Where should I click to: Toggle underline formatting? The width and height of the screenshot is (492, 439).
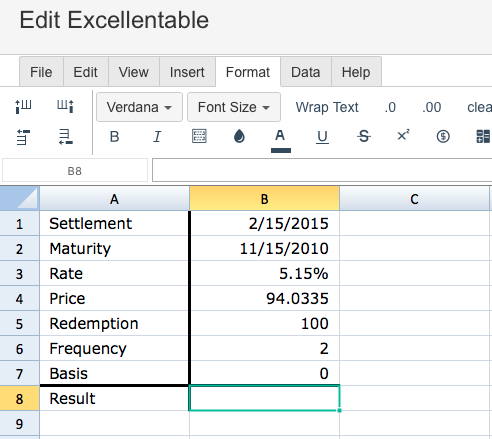322,137
